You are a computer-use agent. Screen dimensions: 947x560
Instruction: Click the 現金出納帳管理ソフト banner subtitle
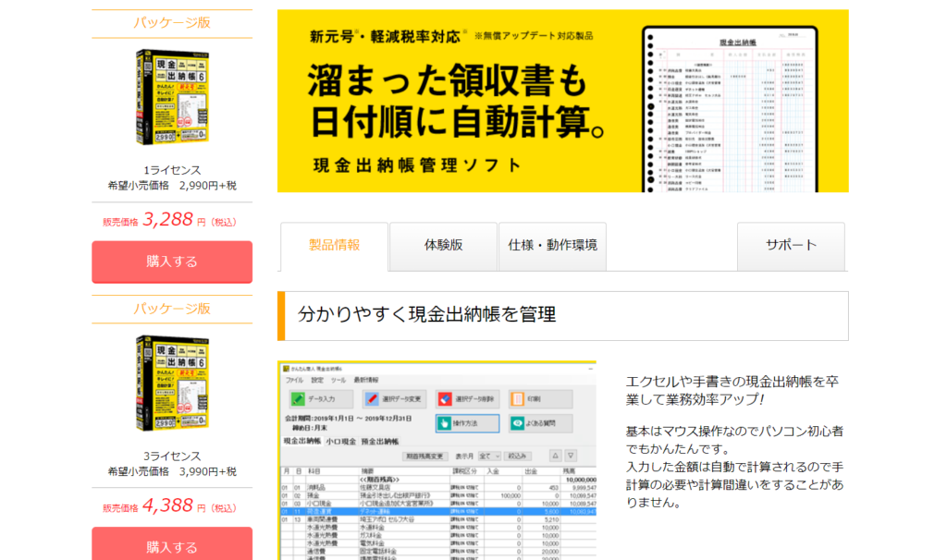point(417,166)
